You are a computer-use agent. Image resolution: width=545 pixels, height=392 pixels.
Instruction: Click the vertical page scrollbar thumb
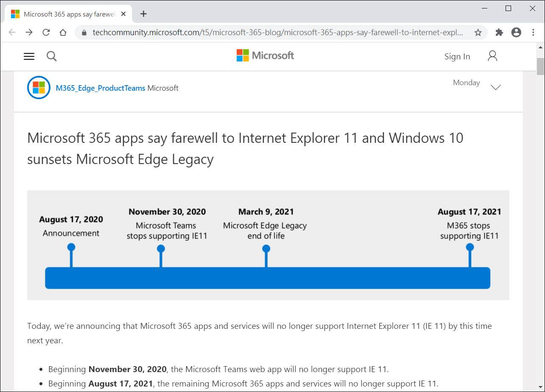click(x=540, y=66)
